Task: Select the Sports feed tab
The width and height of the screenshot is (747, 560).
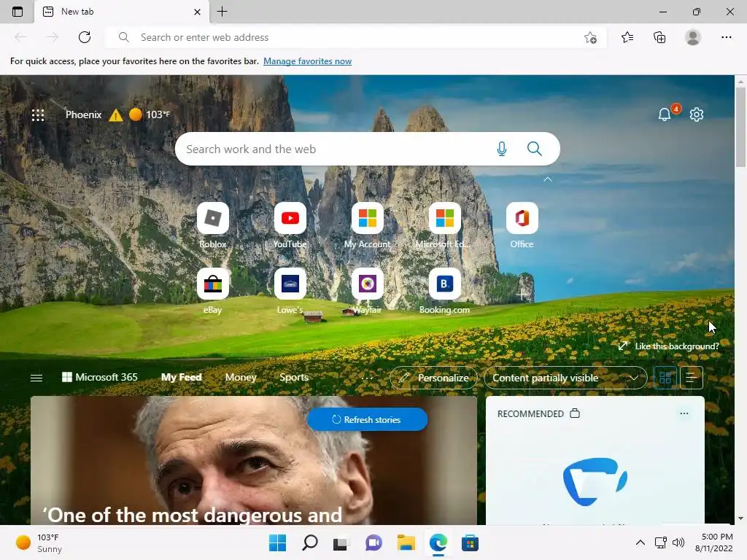Action: pos(294,377)
